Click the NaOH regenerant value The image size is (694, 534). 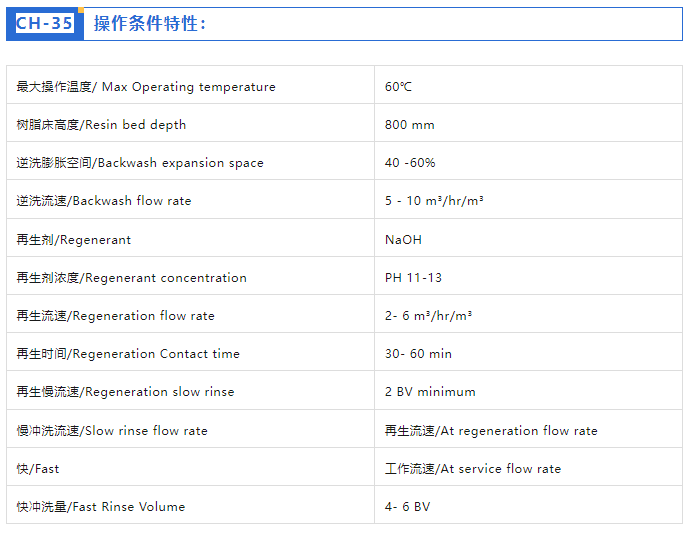[403, 240]
